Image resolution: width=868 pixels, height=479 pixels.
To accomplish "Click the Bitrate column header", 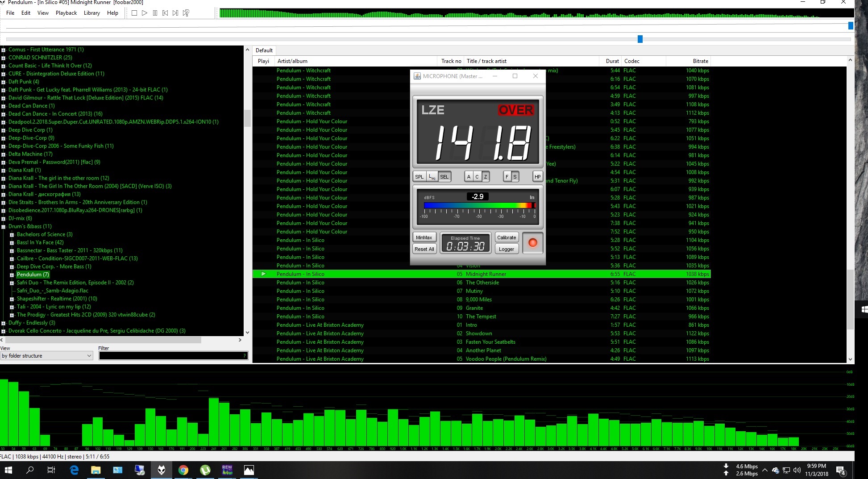I will [x=688, y=61].
